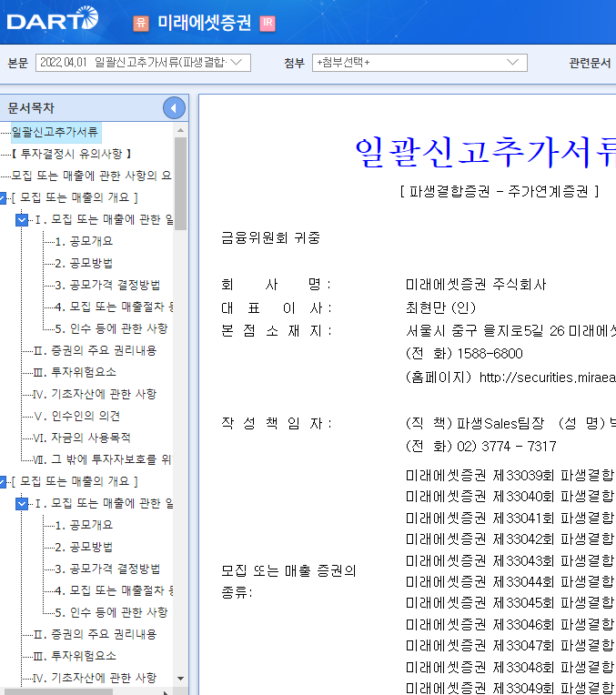Open first Ⅳ. 기초자산에 관한 사항 item

pos(95,394)
